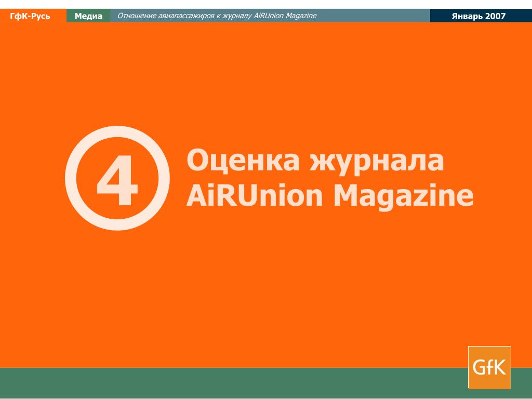Select the "Медиа" header label

[88, 16]
